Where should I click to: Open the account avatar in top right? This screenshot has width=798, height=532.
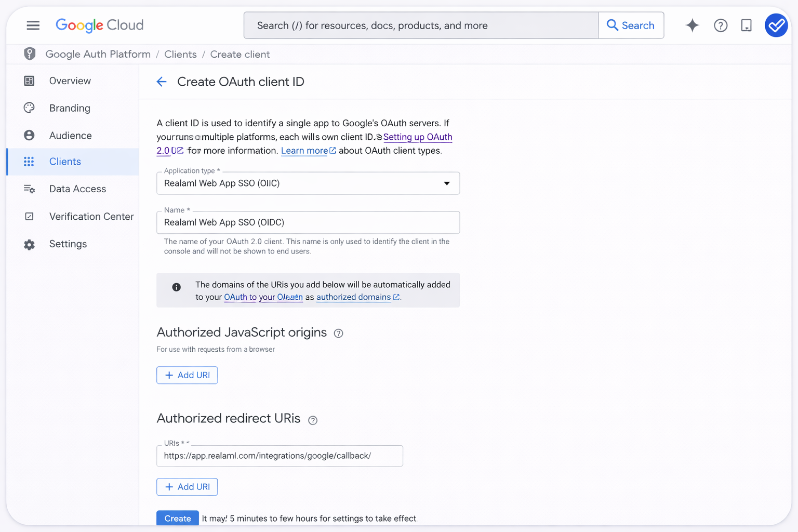[x=776, y=25]
